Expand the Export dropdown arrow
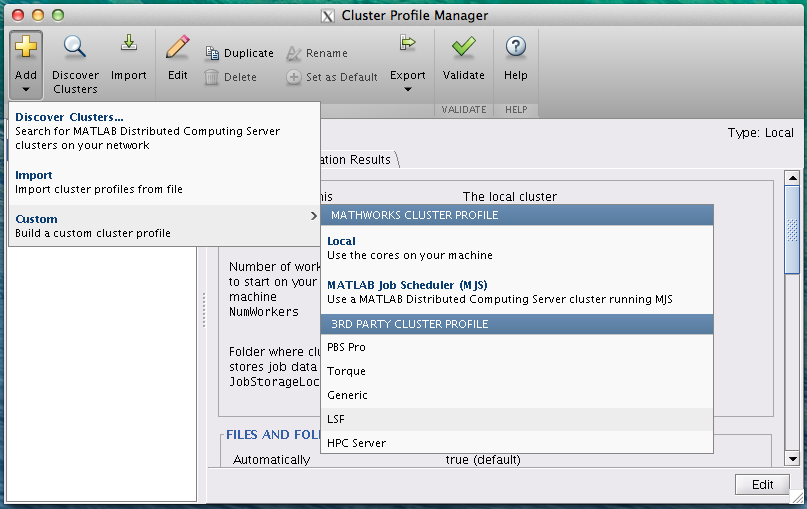Screen dimensions: 807x509 pyautogui.click(x=408, y=90)
